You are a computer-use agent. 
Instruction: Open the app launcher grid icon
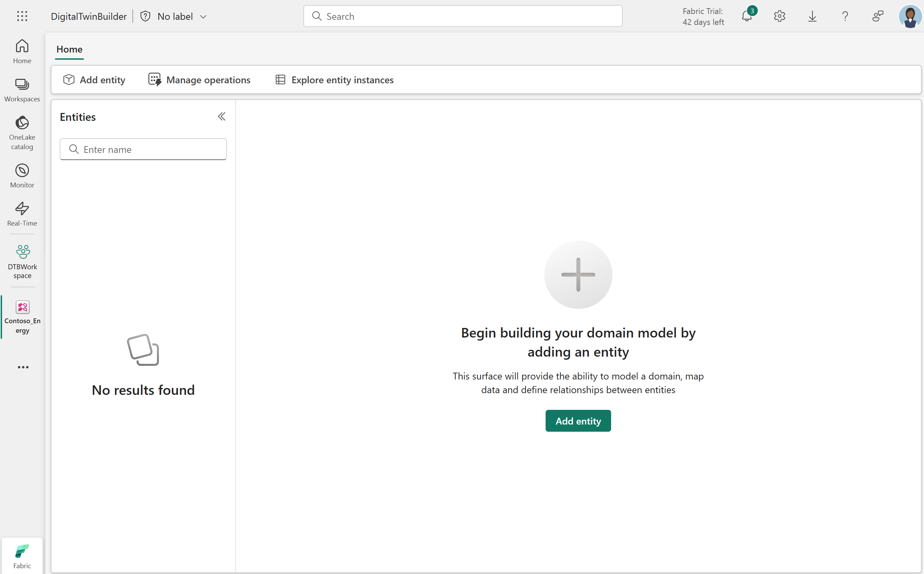22,16
